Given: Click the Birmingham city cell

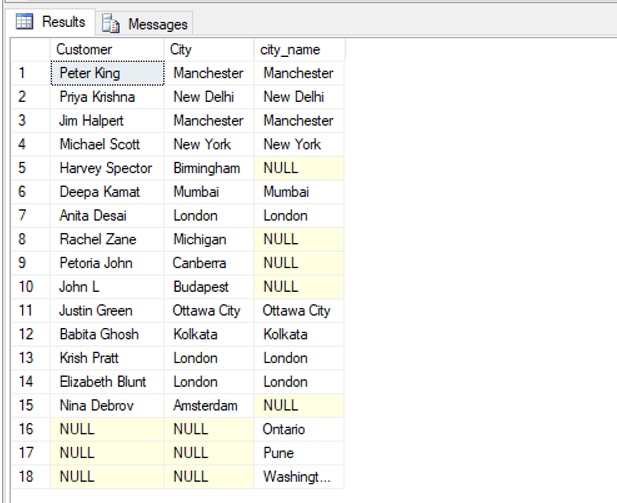Looking at the screenshot, I should click(x=209, y=168).
